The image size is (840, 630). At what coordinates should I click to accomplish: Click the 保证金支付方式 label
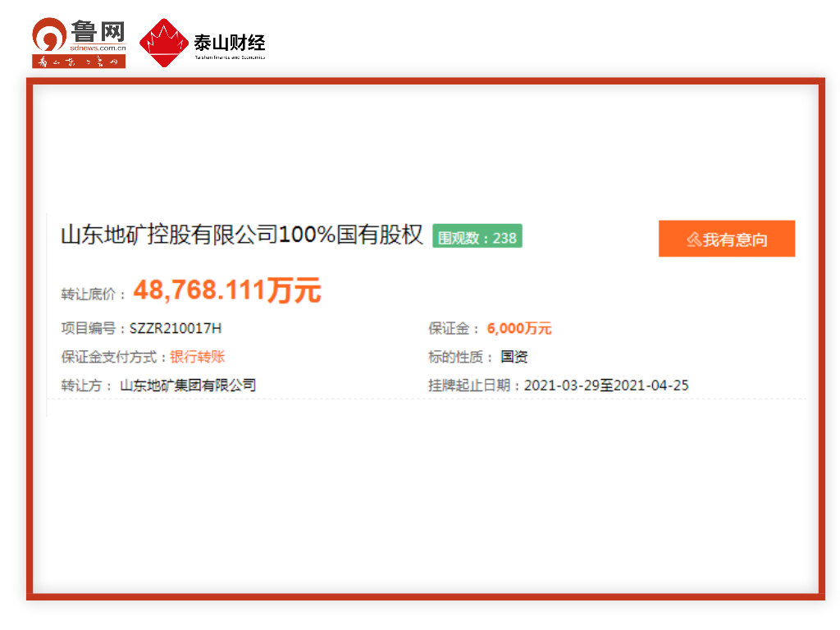[115, 357]
